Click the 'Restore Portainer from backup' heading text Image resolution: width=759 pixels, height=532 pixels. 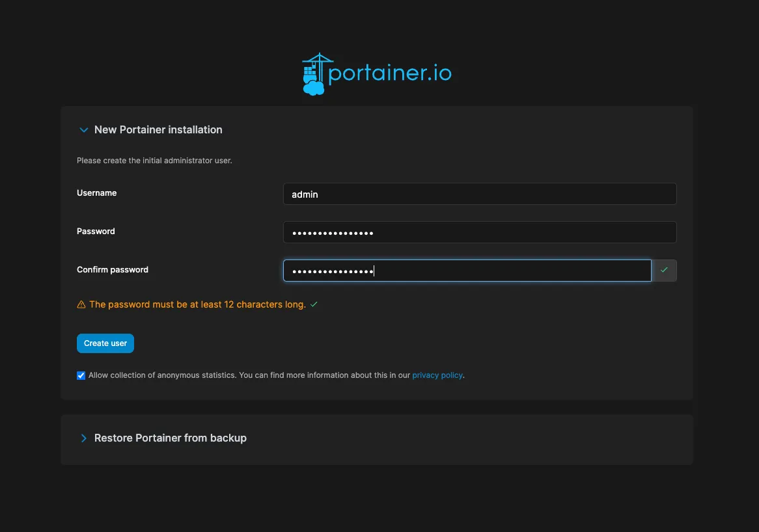[171, 438]
